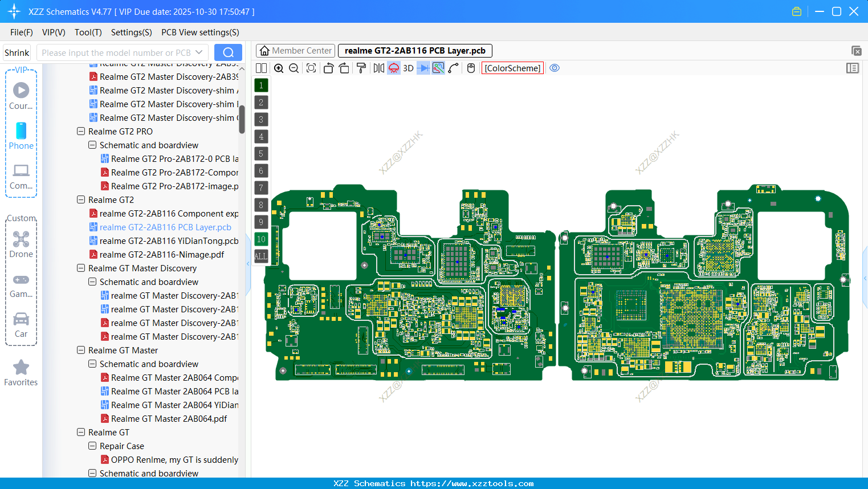Fit the board to the window

[x=311, y=68]
